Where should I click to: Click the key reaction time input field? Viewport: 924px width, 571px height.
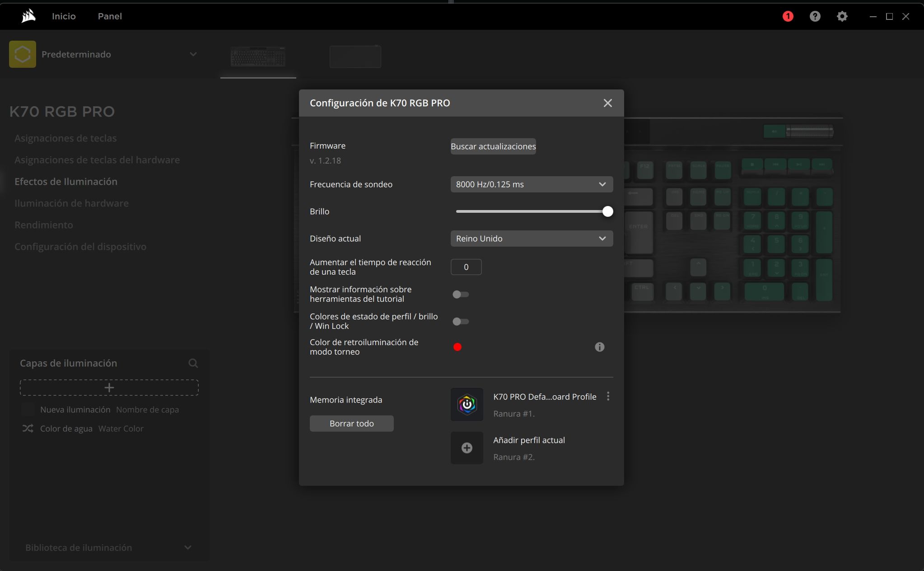click(x=466, y=267)
